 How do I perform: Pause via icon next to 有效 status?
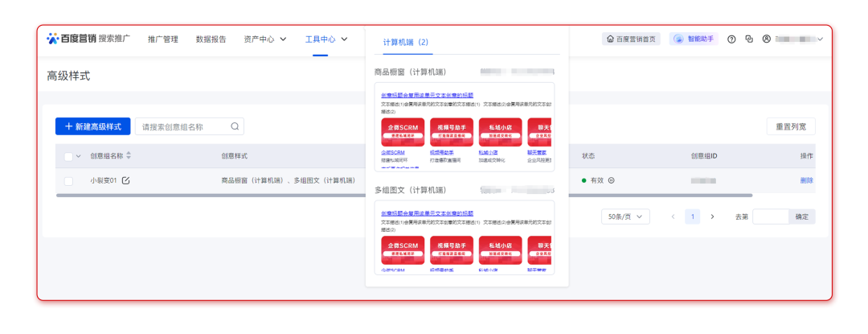(x=612, y=180)
